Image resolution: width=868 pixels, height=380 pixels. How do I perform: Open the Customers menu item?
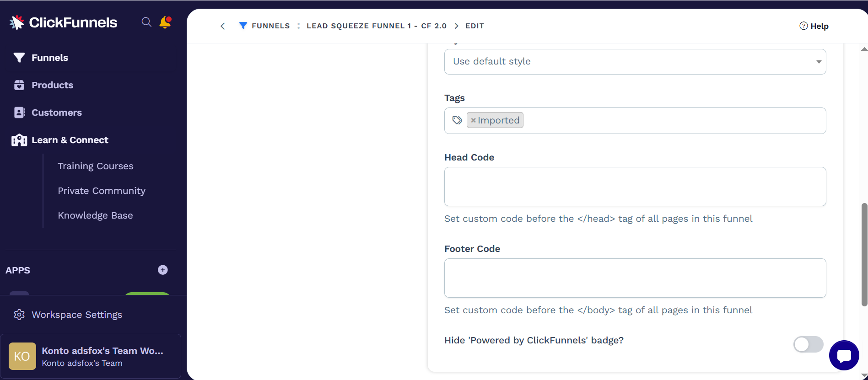[56, 112]
